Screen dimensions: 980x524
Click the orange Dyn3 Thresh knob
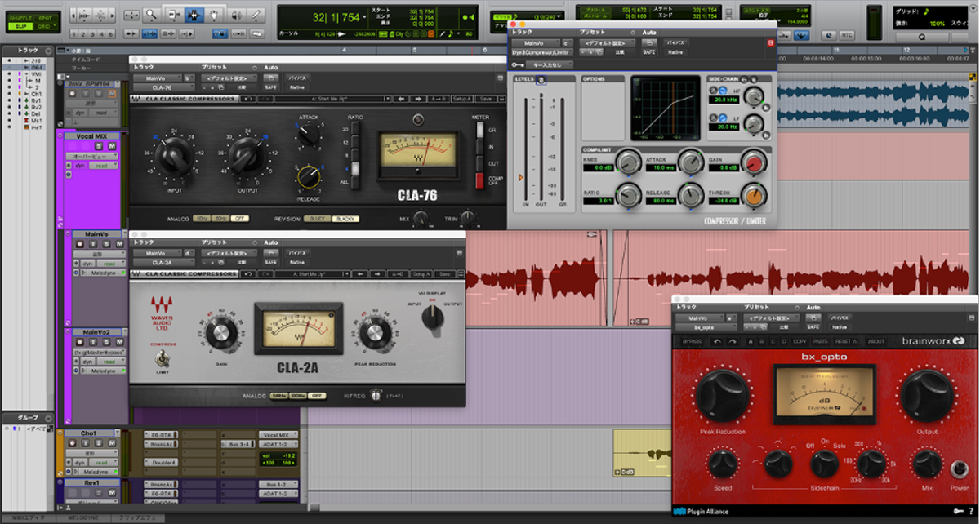[753, 195]
